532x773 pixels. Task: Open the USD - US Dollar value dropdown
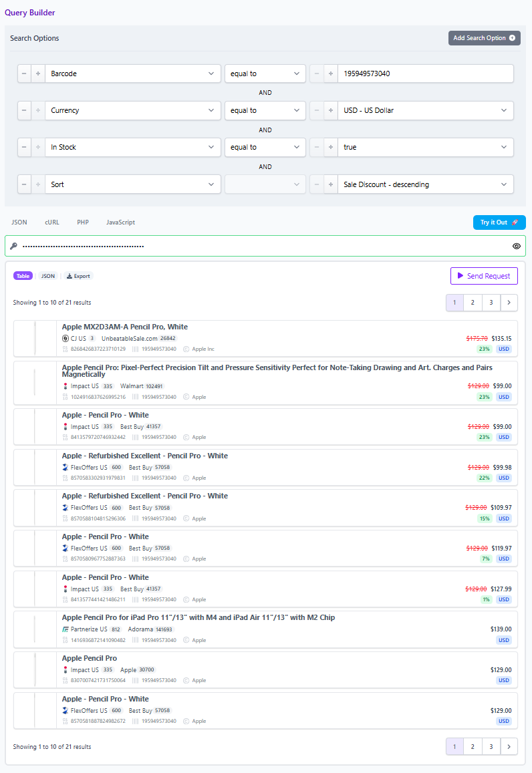coord(426,110)
